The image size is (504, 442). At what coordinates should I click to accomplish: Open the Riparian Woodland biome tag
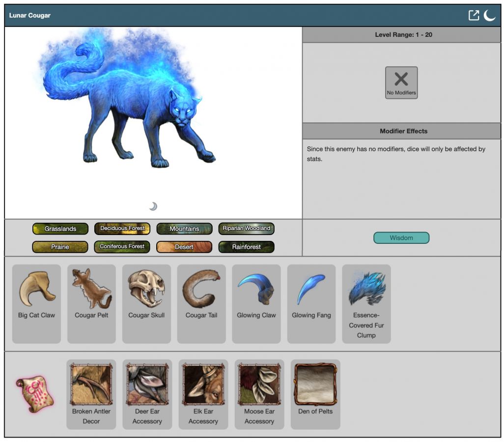[246, 229]
